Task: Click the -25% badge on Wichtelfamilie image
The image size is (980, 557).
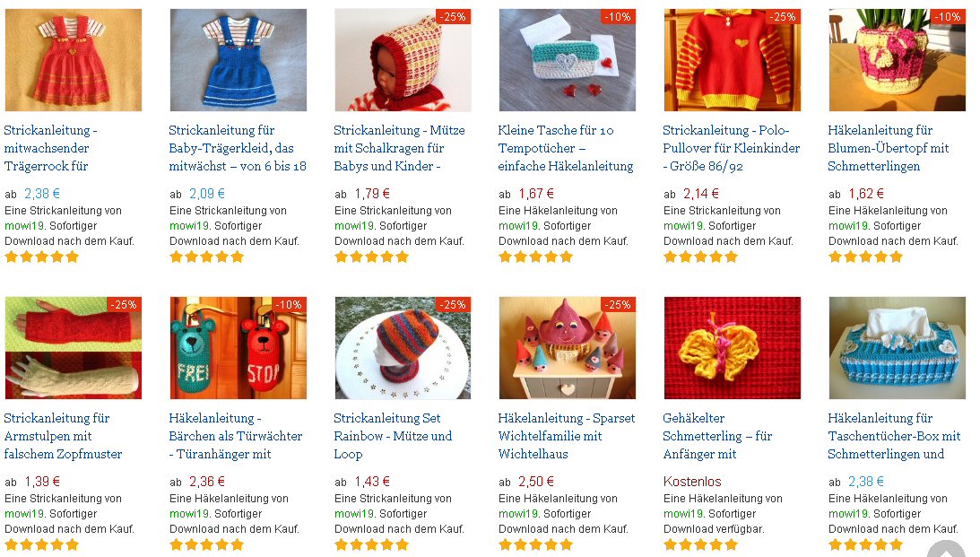Action: click(618, 304)
